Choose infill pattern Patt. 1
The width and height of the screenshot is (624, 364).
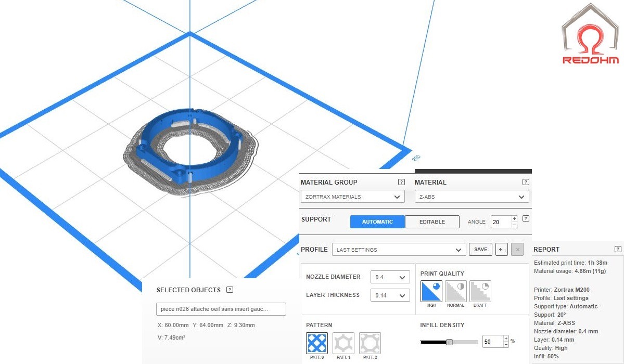(x=343, y=343)
